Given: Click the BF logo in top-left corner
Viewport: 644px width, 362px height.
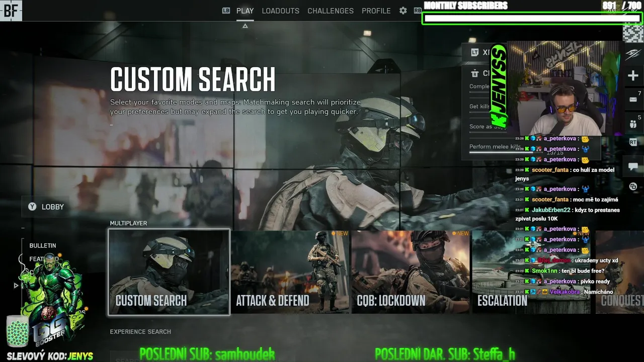Looking at the screenshot, I should 11,11.
